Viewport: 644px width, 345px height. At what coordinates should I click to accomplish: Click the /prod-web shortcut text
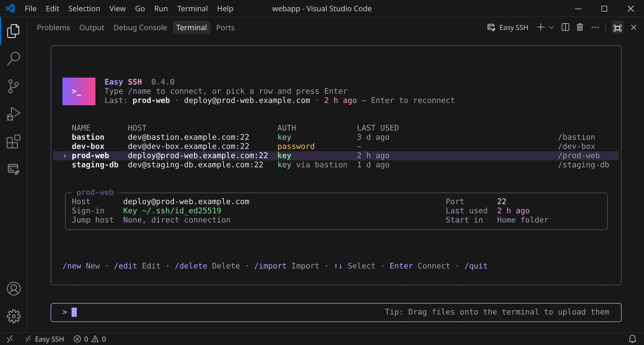click(x=579, y=156)
